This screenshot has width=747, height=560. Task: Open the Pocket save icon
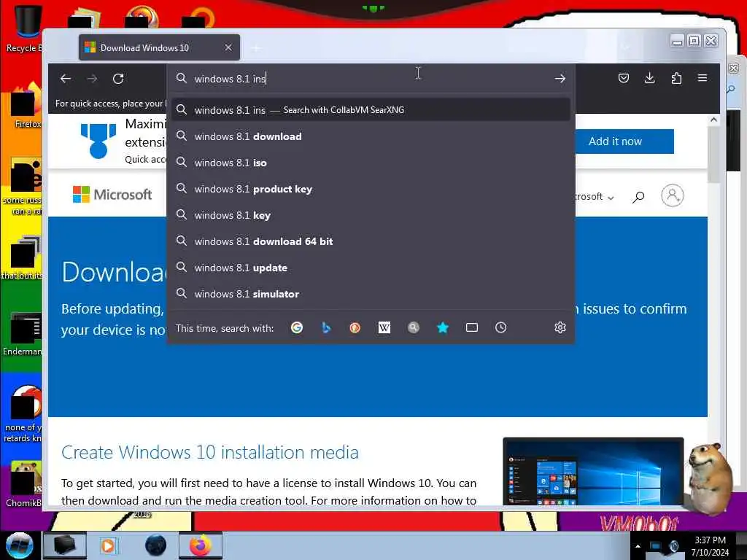(x=623, y=78)
